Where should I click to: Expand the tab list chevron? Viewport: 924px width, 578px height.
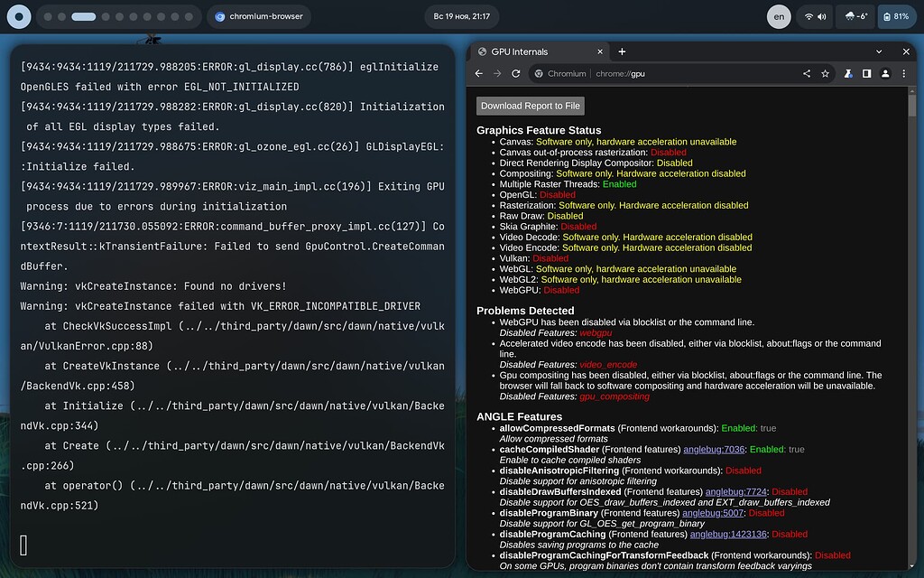pyautogui.click(x=879, y=51)
